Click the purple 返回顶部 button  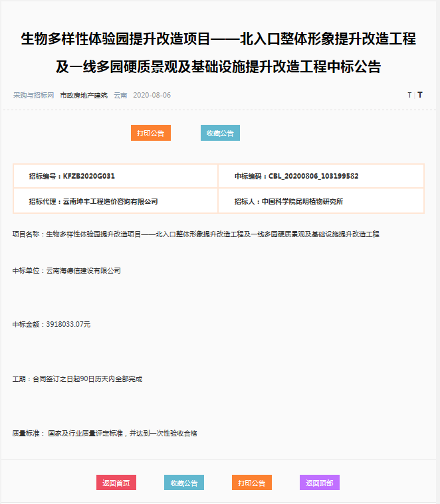click(x=320, y=483)
